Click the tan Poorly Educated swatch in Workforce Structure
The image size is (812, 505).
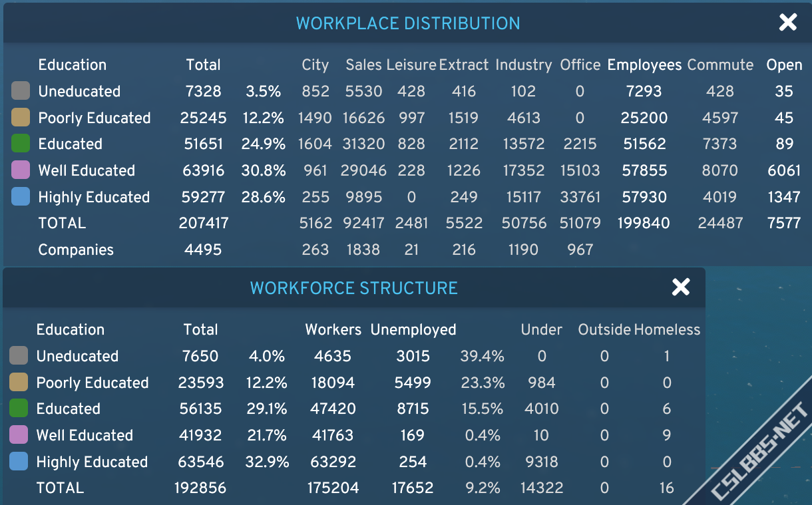19,383
